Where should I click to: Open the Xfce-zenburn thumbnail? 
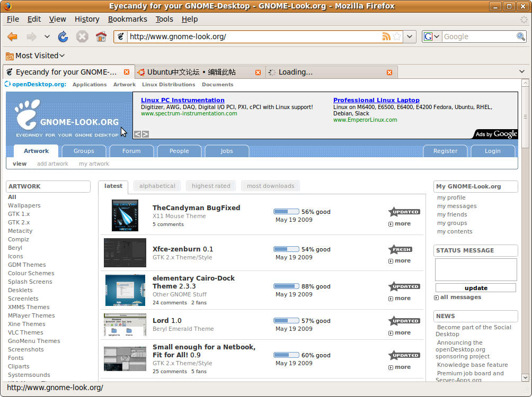click(125, 252)
